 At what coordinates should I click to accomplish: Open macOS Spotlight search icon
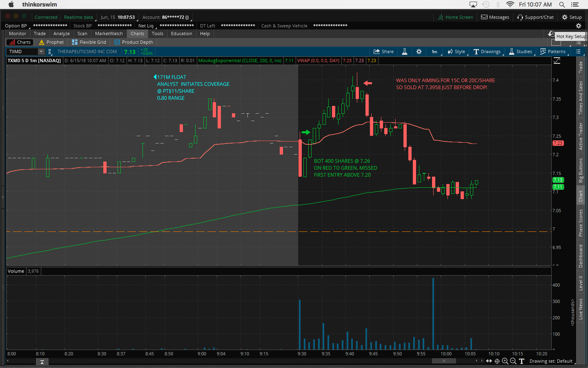pyautogui.click(x=562, y=4)
